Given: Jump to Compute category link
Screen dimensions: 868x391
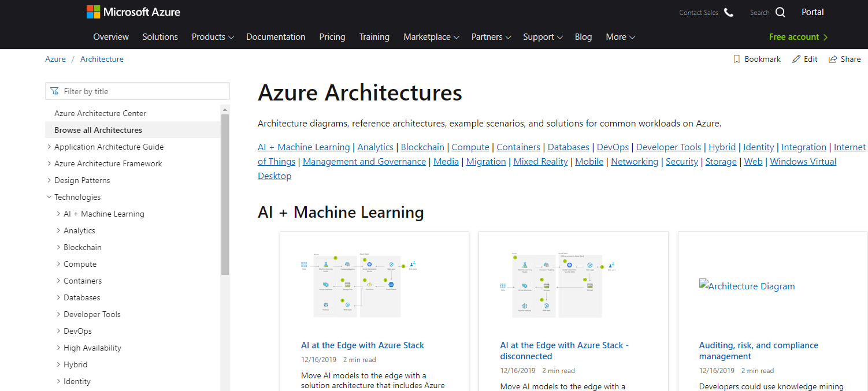Looking at the screenshot, I should (x=470, y=147).
